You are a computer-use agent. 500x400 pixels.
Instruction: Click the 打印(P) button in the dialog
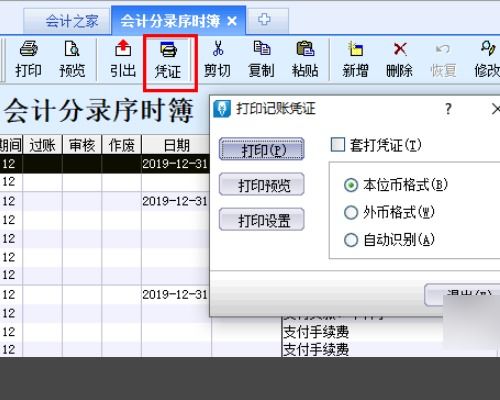[262, 149]
